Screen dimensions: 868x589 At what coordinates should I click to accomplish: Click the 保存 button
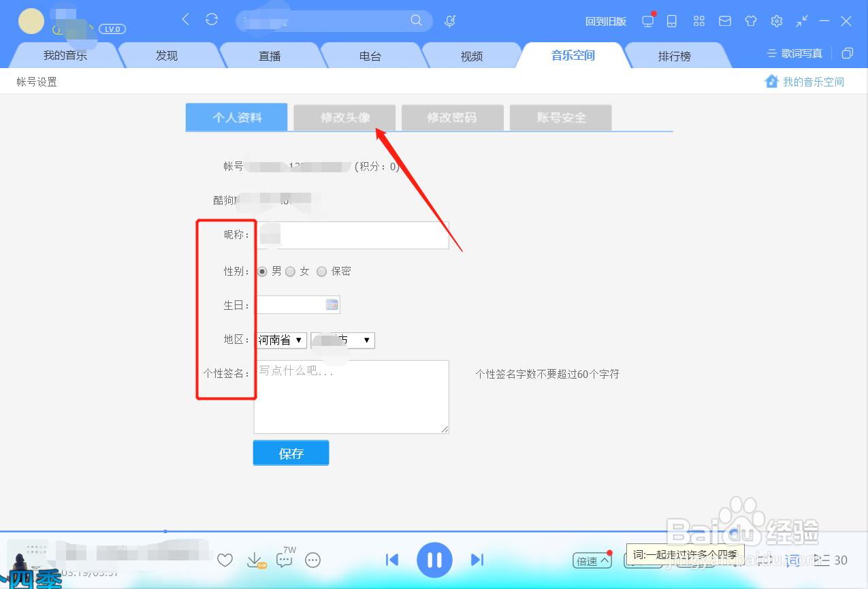[291, 453]
